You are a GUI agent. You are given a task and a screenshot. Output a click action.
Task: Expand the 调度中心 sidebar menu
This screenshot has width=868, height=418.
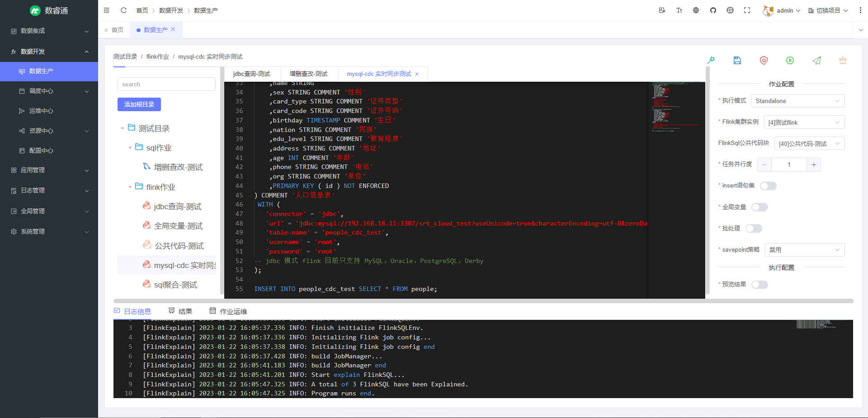[x=49, y=91]
